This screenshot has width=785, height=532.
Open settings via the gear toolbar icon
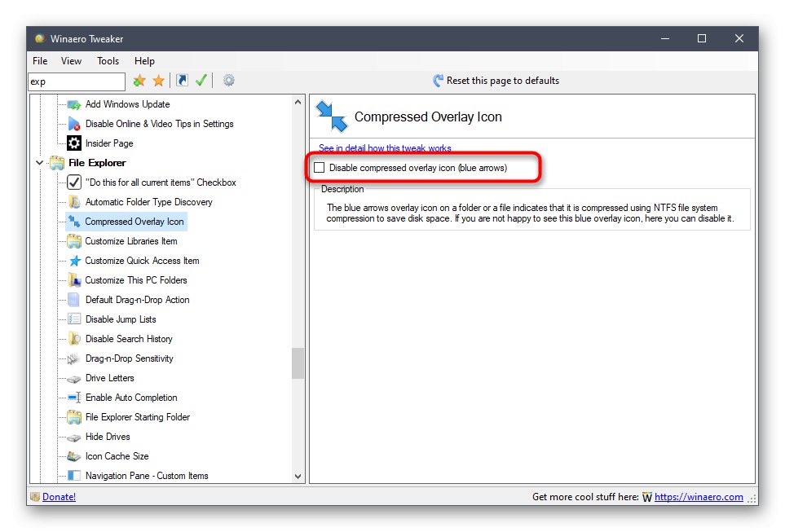229,80
